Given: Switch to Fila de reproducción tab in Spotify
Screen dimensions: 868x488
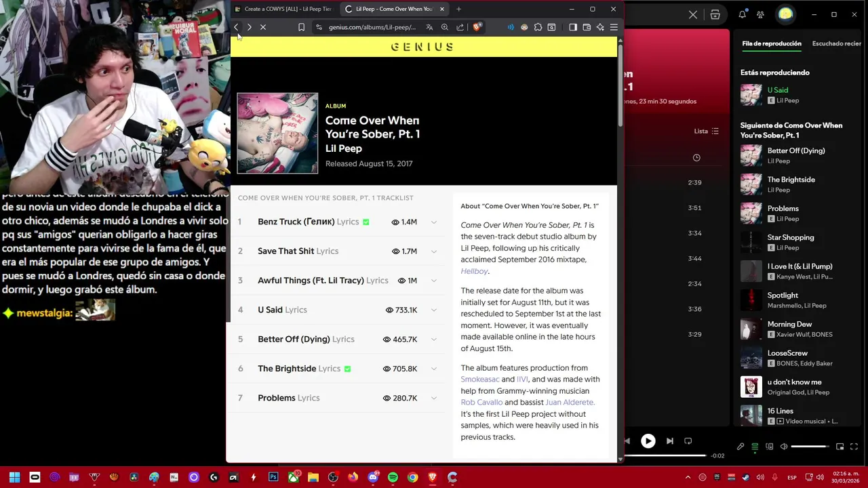Looking at the screenshot, I should 772,43.
